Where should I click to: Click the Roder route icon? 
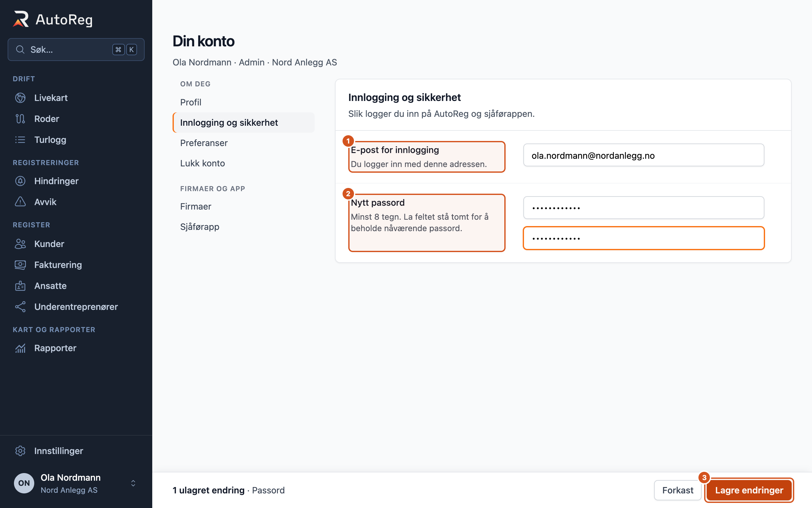click(x=20, y=119)
